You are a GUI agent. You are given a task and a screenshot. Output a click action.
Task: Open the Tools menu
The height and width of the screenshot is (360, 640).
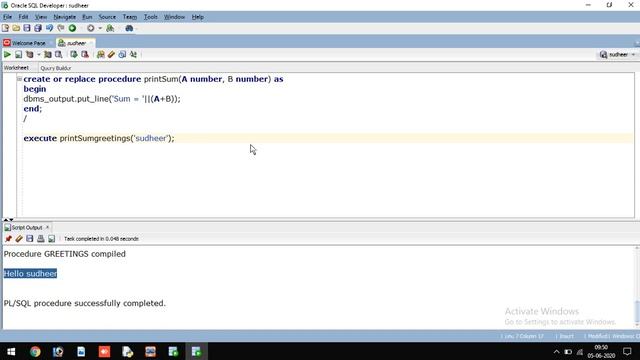[151, 17]
